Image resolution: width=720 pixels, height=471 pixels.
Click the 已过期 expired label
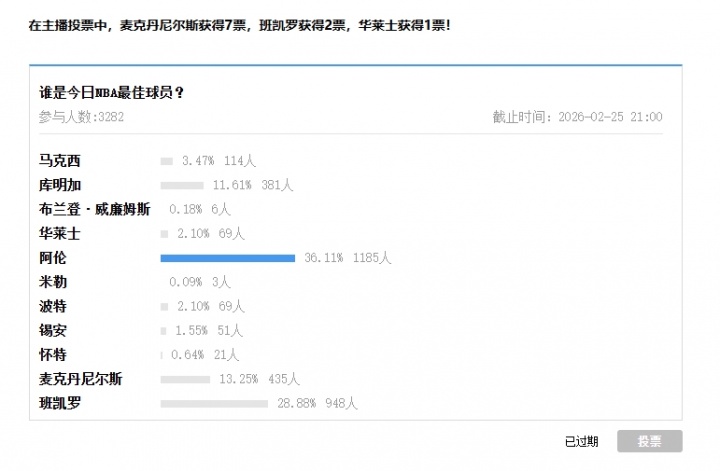click(x=581, y=441)
